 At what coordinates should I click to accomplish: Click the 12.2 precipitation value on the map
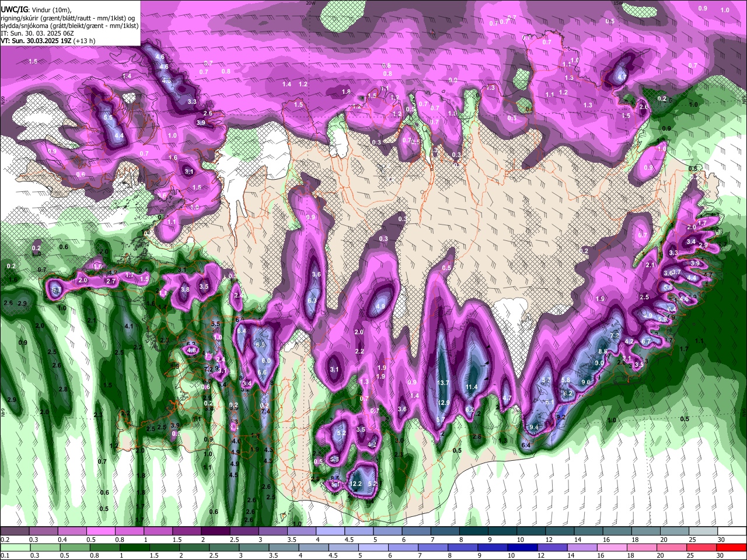[x=356, y=484]
